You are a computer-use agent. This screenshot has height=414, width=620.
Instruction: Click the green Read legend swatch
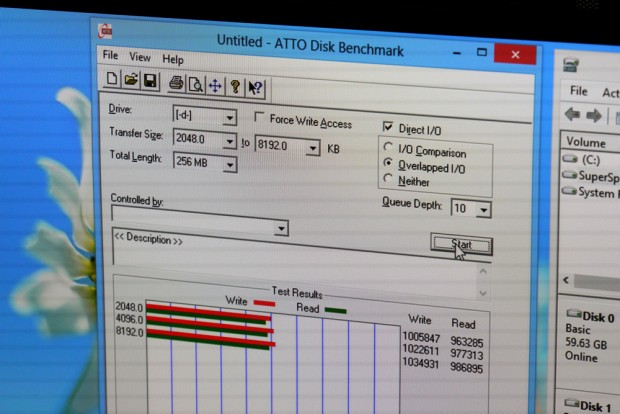tap(336, 310)
